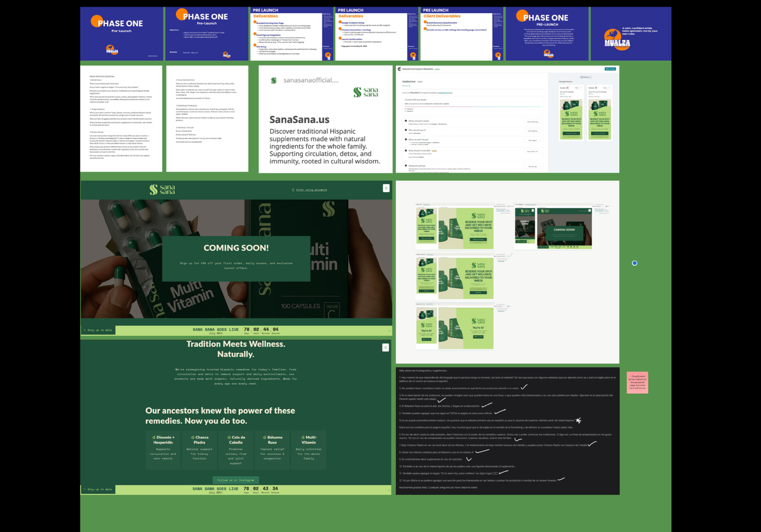Click View settings in Advanced settings row
The height and width of the screenshot is (532, 761).
click(x=532, y=166)
